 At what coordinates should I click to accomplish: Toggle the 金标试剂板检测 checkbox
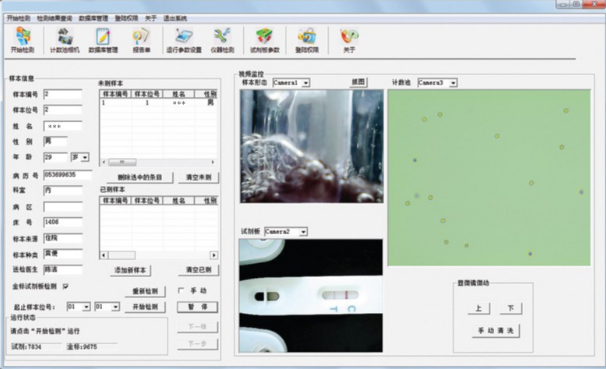(x=66, y=286)
